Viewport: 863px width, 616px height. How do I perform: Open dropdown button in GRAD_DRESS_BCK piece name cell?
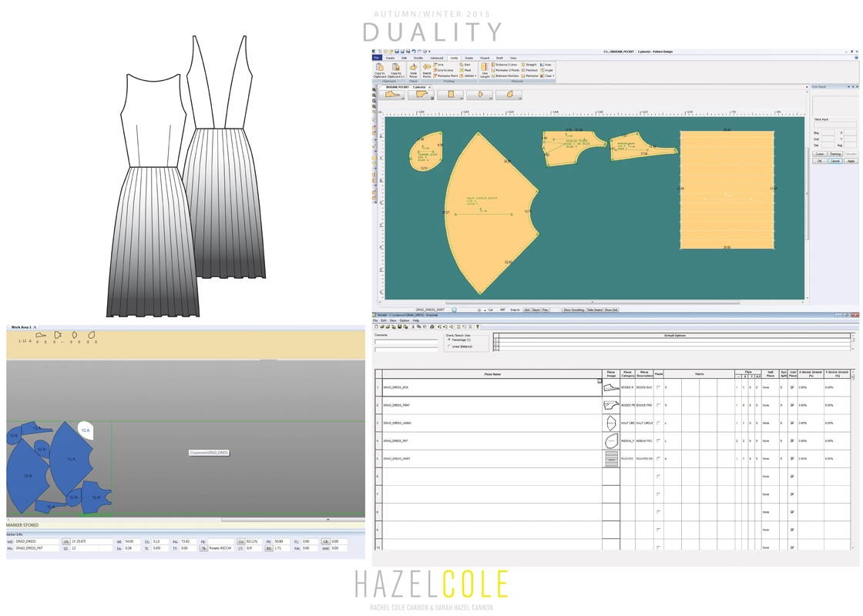pyautogui.click(x=599, y=380)
